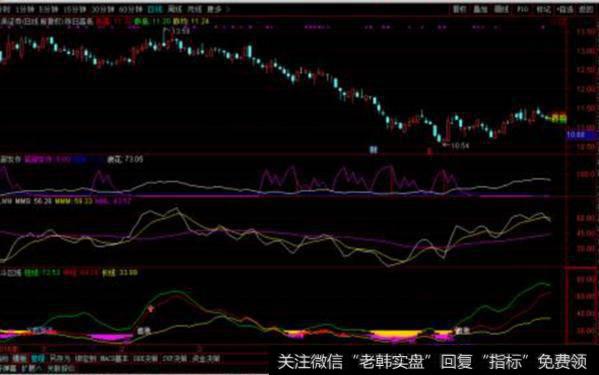Click the 33.88 value label in bottom indicator
Screen dimensions: 599x375
click(128, 273)
